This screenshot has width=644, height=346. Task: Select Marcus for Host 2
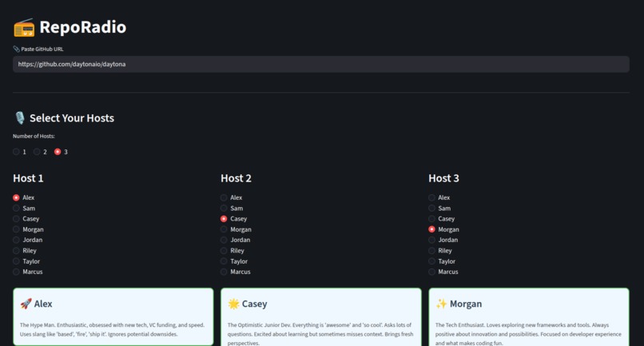point(236,272)
